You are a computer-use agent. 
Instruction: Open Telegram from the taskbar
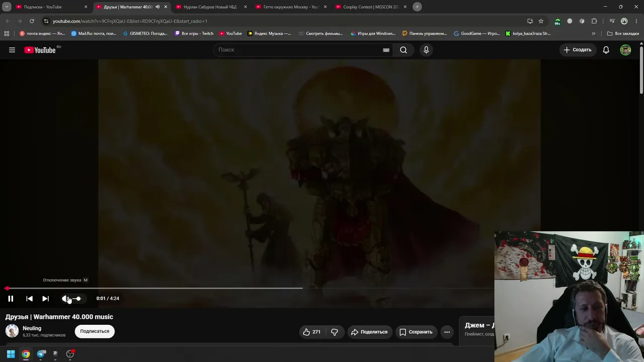41,354
